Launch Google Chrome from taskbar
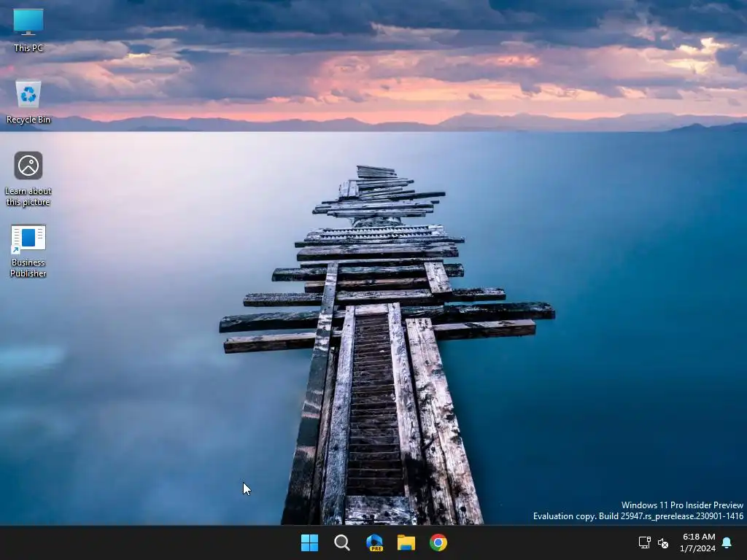This screenshot has width=747, height=560. [x=438, y=542]
